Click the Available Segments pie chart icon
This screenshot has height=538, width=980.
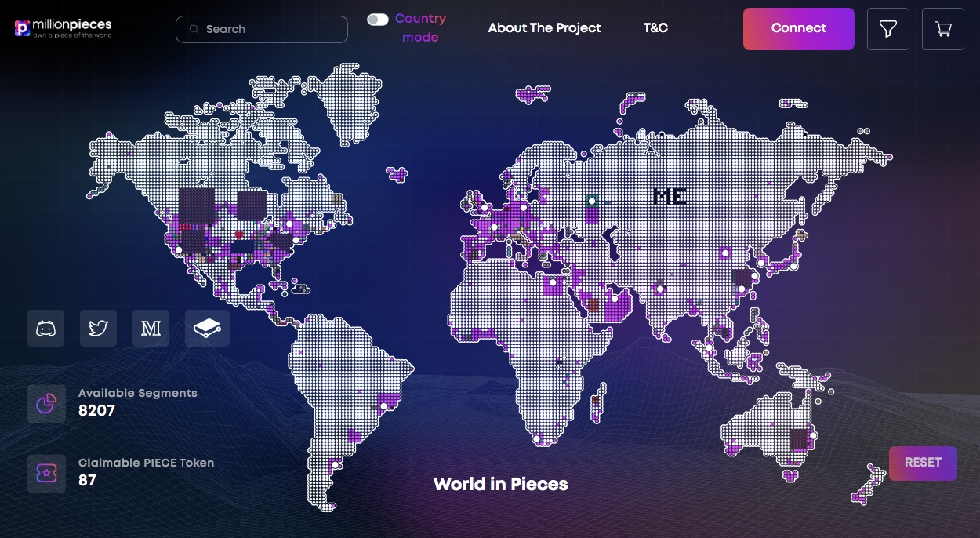[x=46, y=403]
